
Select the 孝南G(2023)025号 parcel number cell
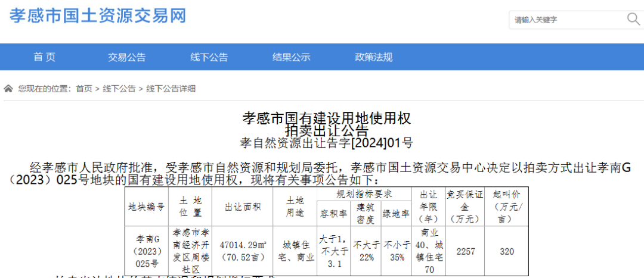click(146, 251)
